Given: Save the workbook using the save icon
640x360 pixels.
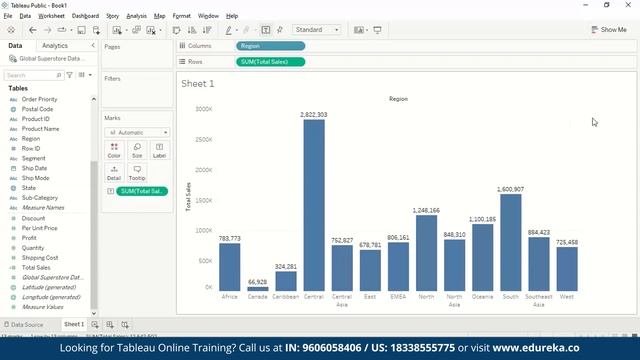Looking at the screenshot, I should (82, 30).
